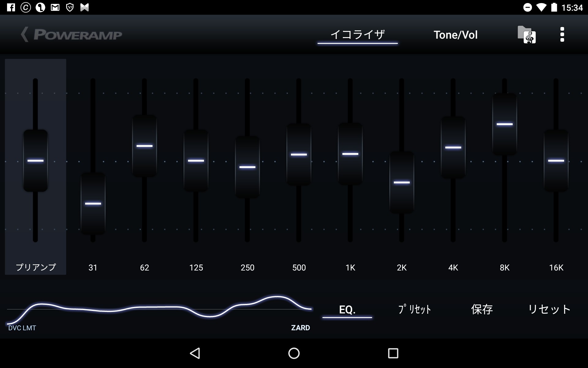Switch to the Tone/Vol tab

[455, 35]
